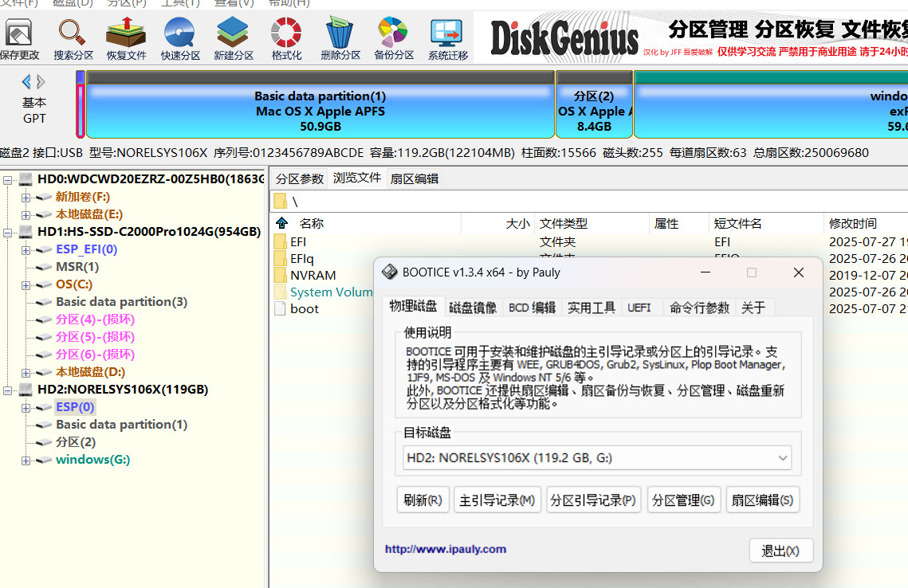
Task: Select the windows partition block in disk map
Action: (x=772, y=104)
